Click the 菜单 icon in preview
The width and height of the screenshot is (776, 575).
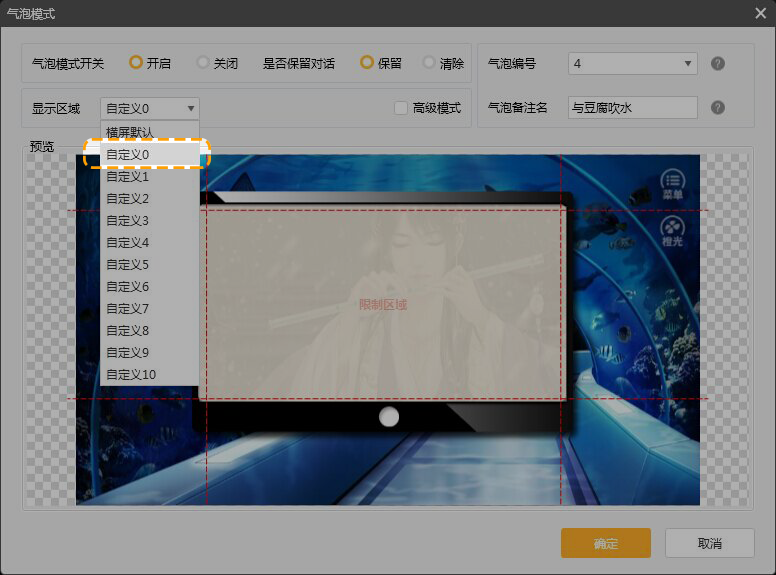click(x=673, y=184)
